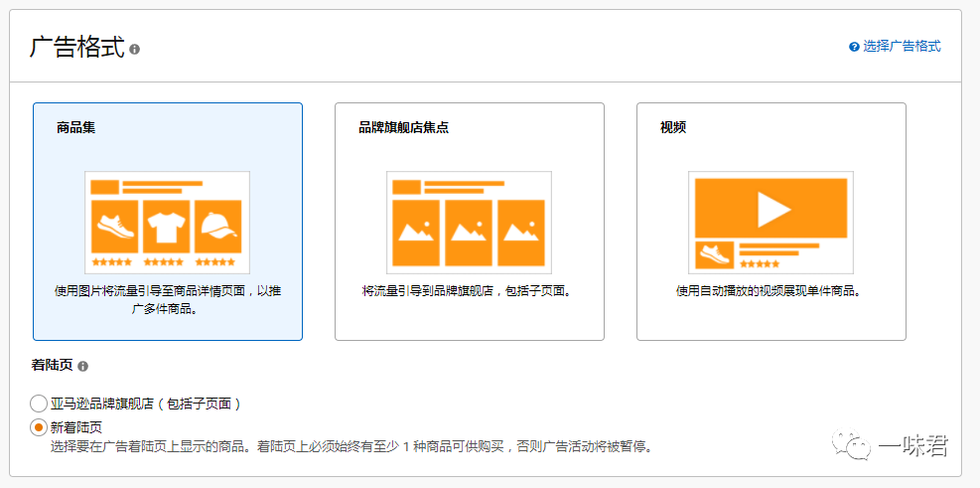Click the 商品集 product collection illustration
980x488 pixels.
[x=167, y=223]
